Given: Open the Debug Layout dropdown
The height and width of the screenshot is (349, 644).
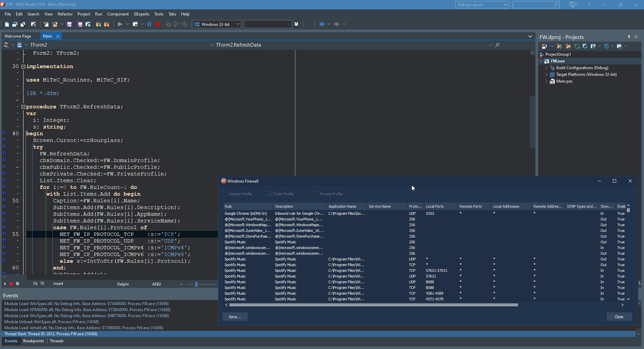Looking at the screenshot, I should coord(506,5).
